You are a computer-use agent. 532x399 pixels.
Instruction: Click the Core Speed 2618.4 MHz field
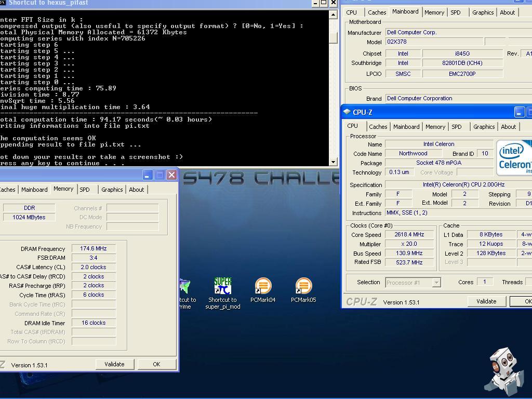pyautogui.click(x=409, y=234)
